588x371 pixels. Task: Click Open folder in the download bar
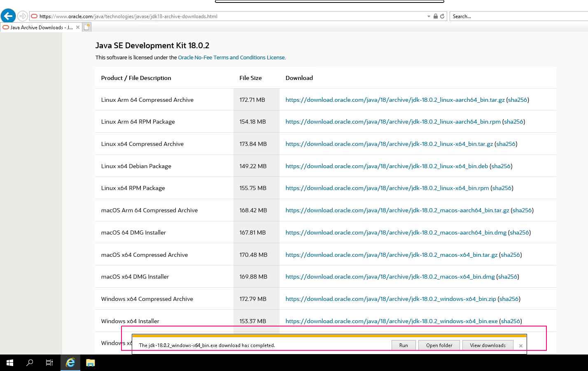439,345
